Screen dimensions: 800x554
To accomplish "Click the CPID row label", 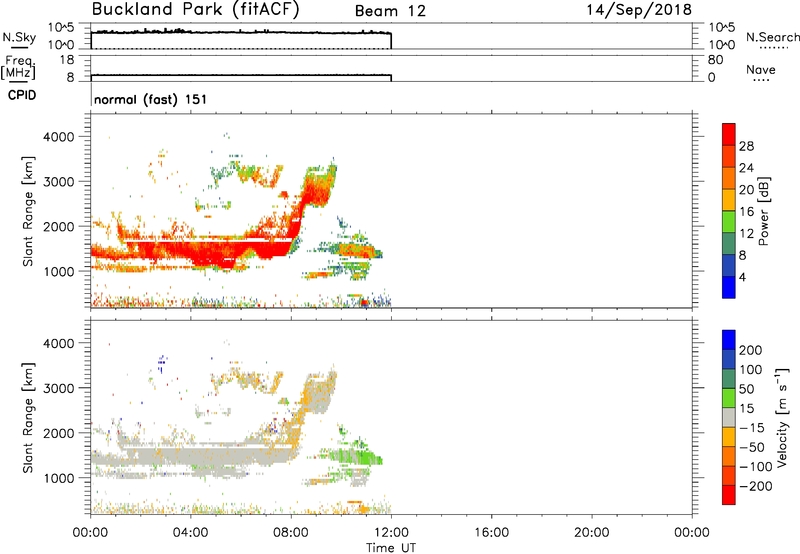I will (22, 95).
